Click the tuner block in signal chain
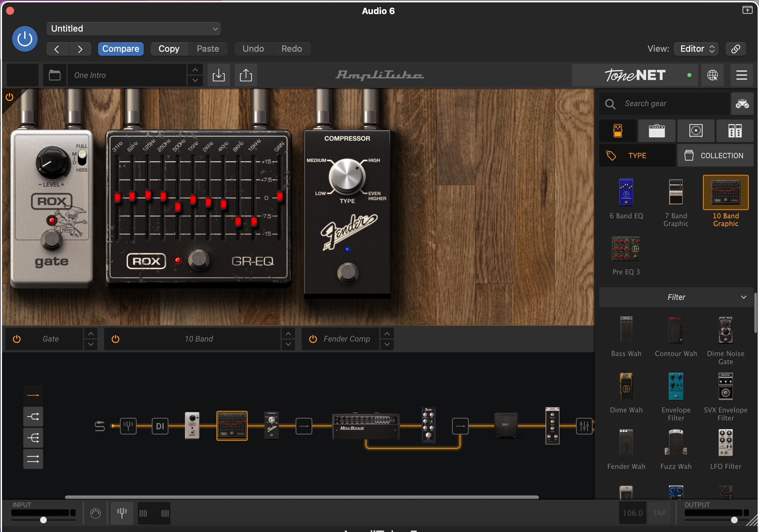This screenshot has width=759, height=532. pyautogui.click(x=128, y=426)
